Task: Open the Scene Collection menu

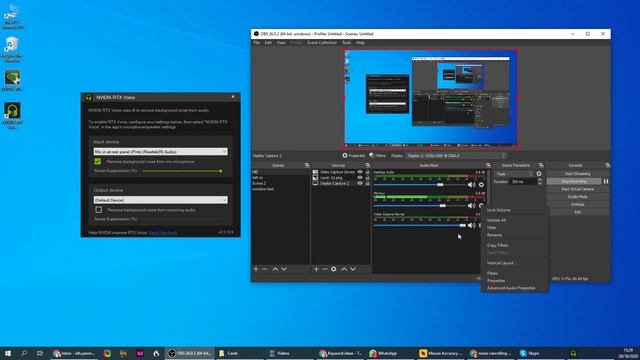Action: click(322, 42)
